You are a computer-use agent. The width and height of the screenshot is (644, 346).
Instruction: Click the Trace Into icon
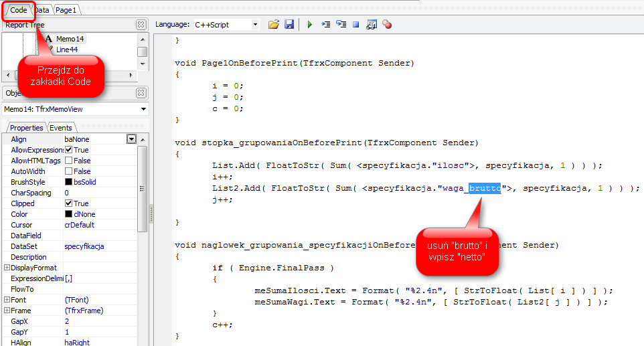[326, 25]
